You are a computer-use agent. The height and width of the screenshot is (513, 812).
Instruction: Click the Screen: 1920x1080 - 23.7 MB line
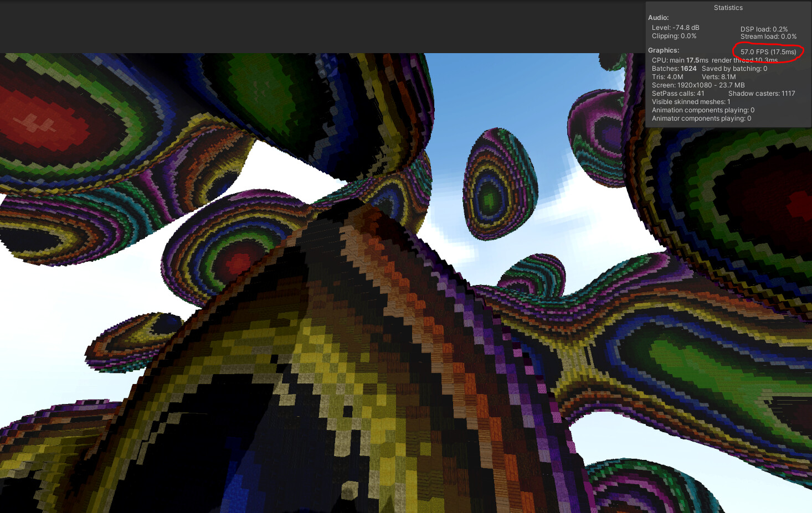tap(698, 85)
